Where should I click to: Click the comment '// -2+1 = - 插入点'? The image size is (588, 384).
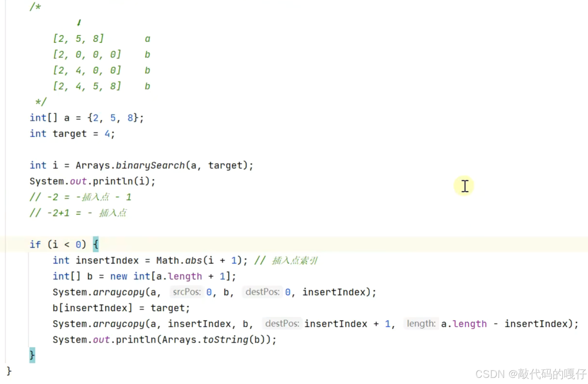pos(78,213)
